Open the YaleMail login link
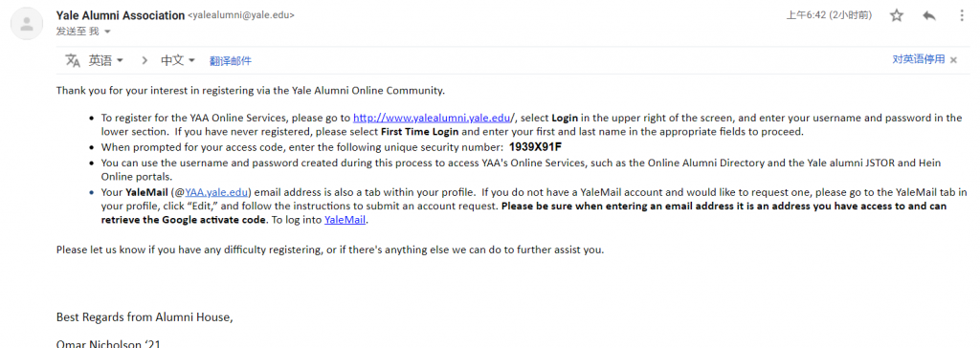 (345, 219)
